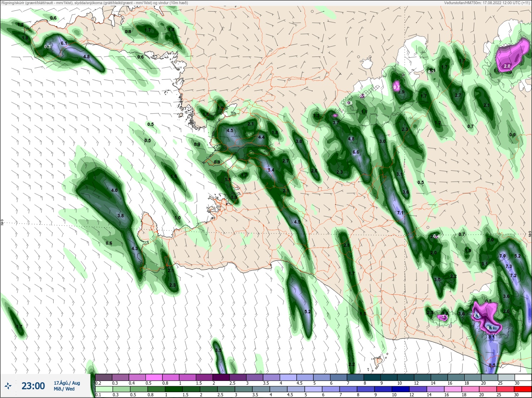
Task: Click the white swatch ending the upper legend row
Action: (523, 377)
